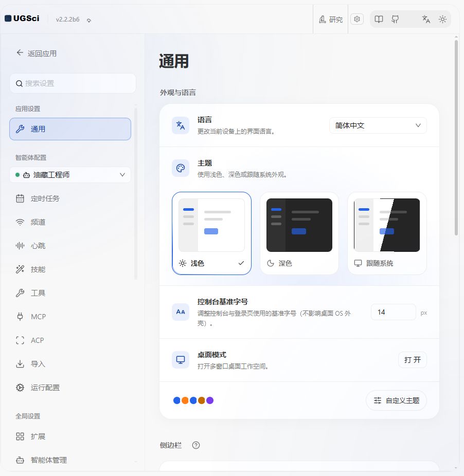Click the grid icon for 扩展

pos(20,436)
